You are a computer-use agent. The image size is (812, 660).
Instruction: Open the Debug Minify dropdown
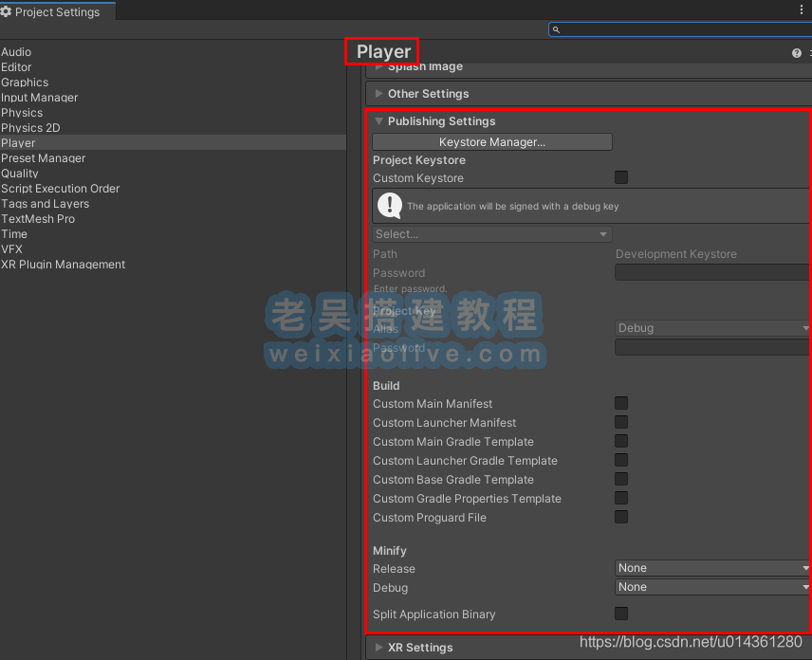point(711,586)
